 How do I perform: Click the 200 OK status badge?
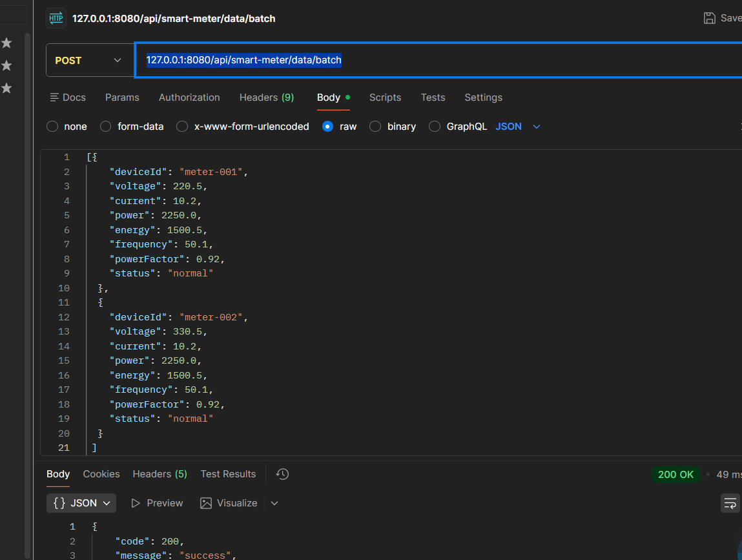pos(675,474)
